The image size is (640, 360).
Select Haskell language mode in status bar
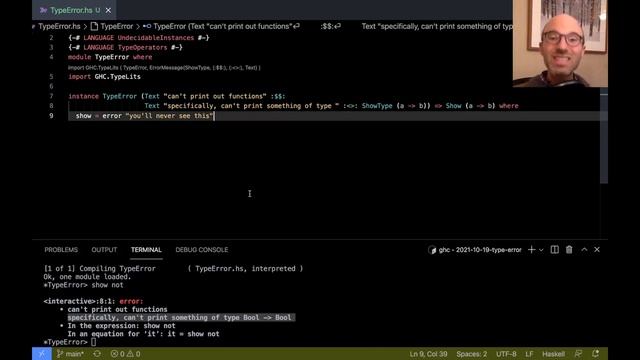click(x=553, y=354)
